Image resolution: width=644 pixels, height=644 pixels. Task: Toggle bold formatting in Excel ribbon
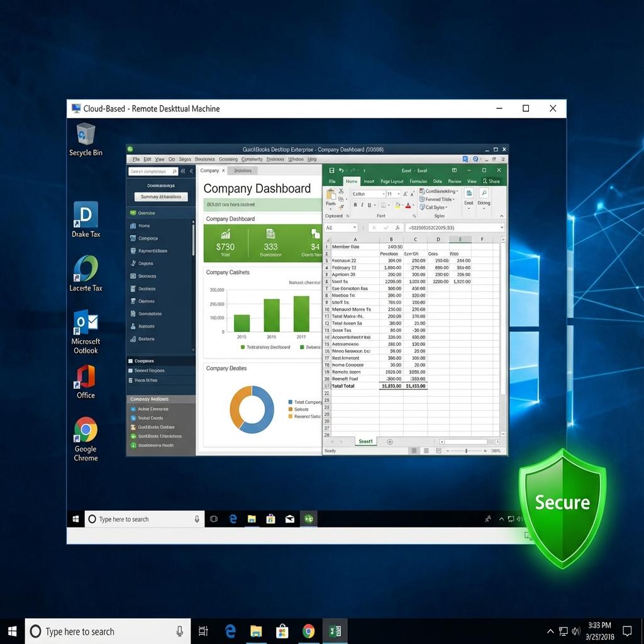[355, 204]
